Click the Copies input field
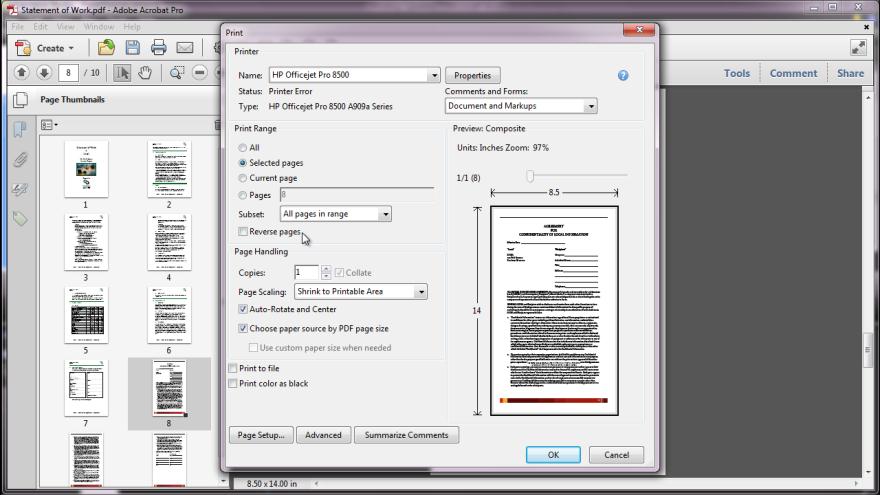Viewport: 880px width, 495px height. tap(306, 273)
